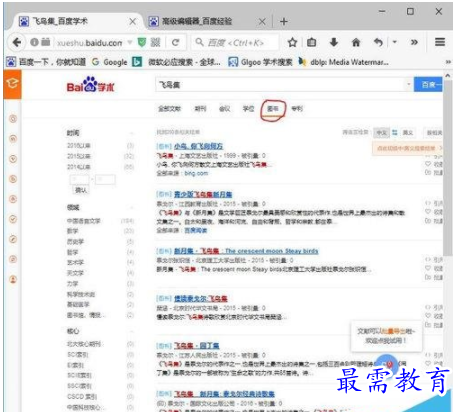
Task: Open the result titled 小鸟, 你飞向何方
Action: (x=198, y=146)
